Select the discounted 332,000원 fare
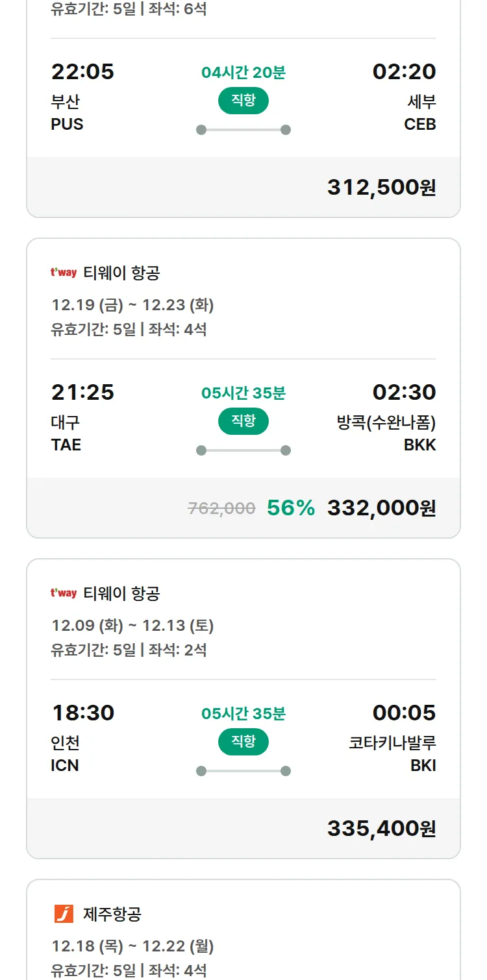This screenshot has height=980, width=487. tap(381, 508)
